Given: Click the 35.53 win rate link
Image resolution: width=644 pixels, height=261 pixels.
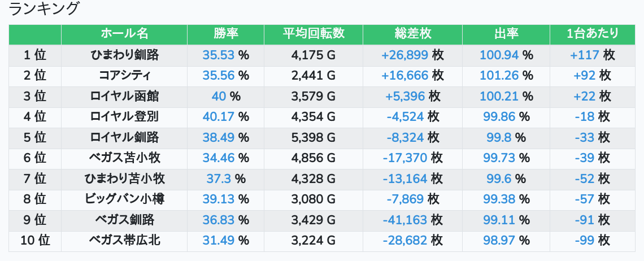Looking at the screenshot, I should click(x=218, y=55).
